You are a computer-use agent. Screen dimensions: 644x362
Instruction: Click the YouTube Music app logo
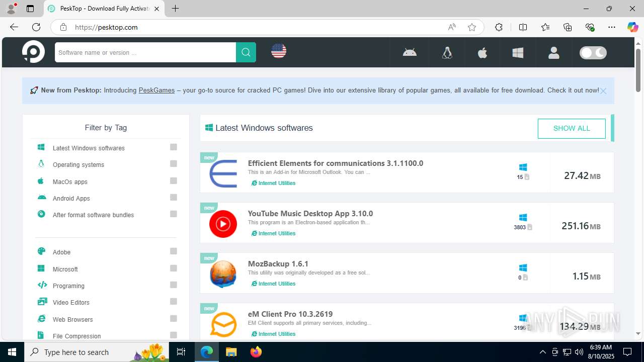pyautogui.click(x=223, y=224)
